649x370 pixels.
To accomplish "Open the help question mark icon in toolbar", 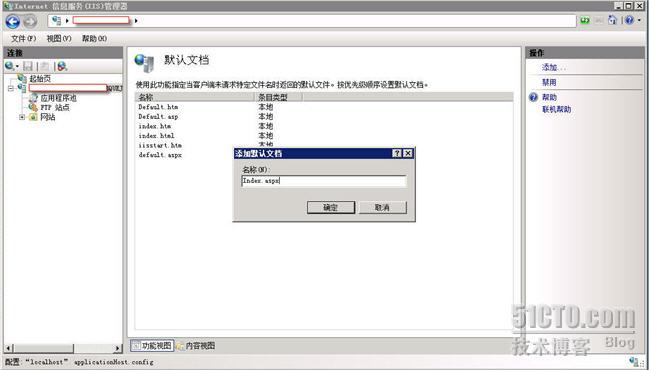I will (x=629, y=20).
